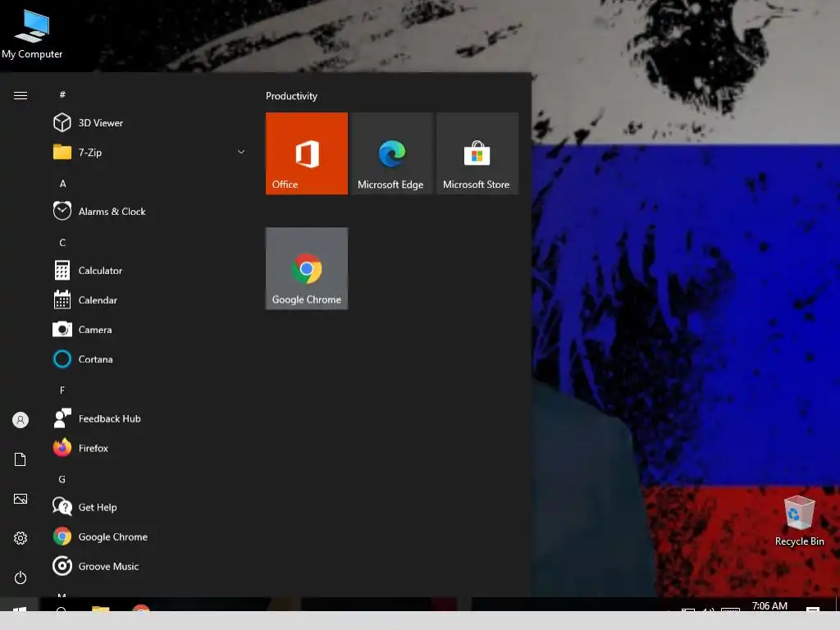The image size is (840, 630).
Task: Launch Google Chrome from the app list
Action: 150,536
